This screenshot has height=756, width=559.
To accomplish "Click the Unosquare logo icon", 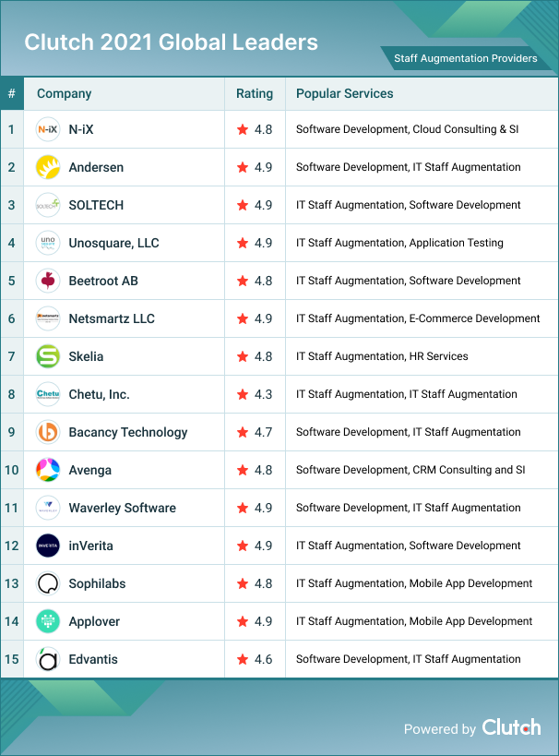I will pos(48,243).
